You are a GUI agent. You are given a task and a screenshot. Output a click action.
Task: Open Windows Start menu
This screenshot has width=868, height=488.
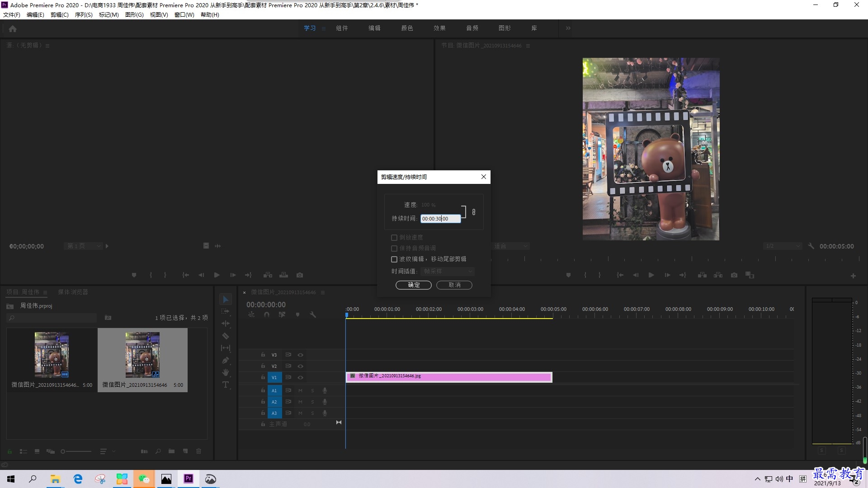click(11, 479)
